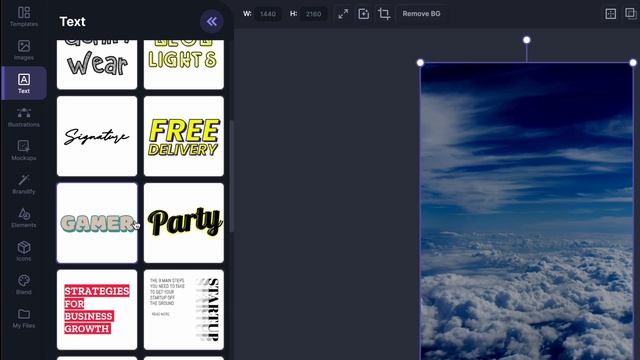The width and height of the screenshot is (640, 360).
Task: Open the Images sidebar panel
Action: pyautogui.click(x=24, y=50)
